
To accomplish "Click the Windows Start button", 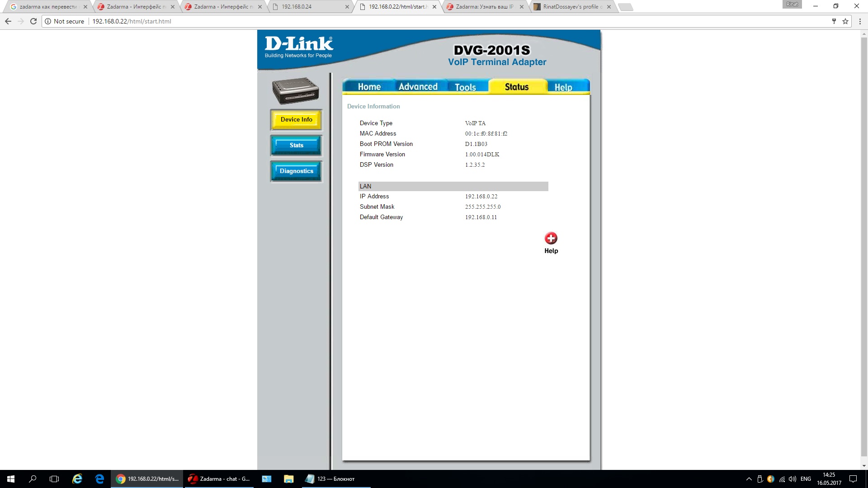I will (11, 479).
